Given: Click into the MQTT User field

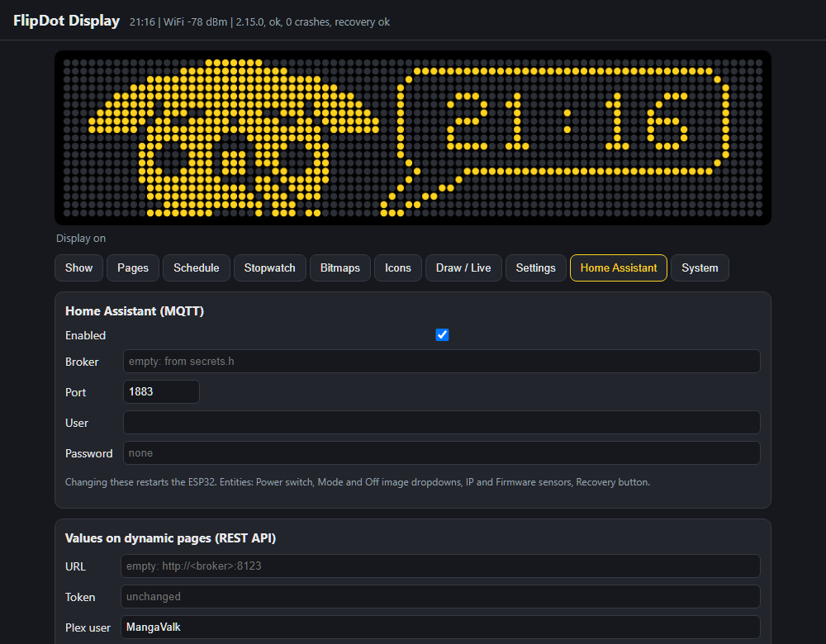Looking at the screenshot, I should click(441, 422).
